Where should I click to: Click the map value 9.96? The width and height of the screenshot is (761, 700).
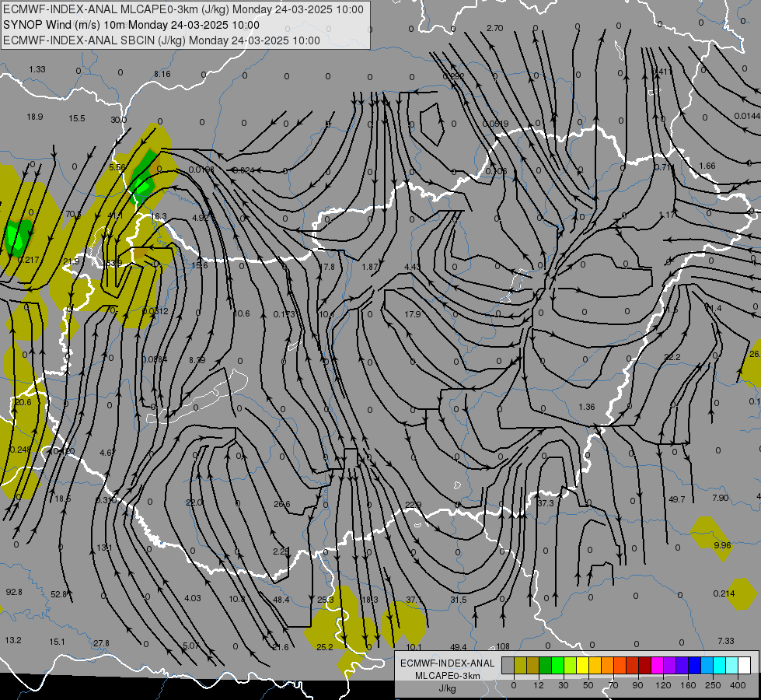tap(722, 545)
